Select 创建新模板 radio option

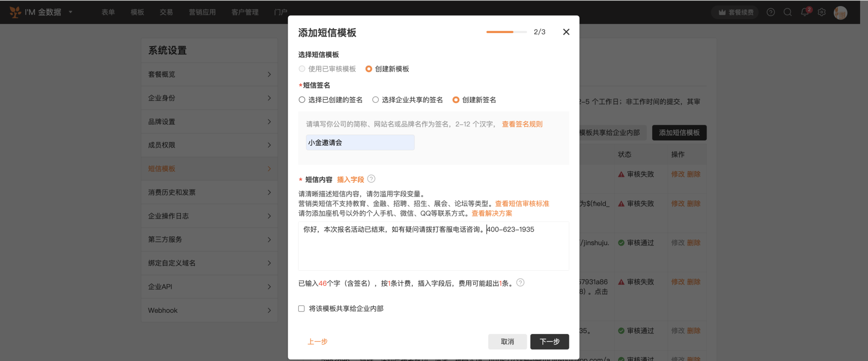(x=368, y=69)
